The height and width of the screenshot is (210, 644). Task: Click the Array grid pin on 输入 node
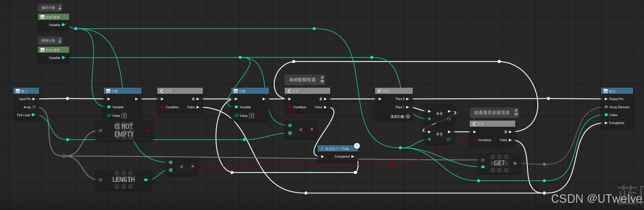[x=34, y=107]
